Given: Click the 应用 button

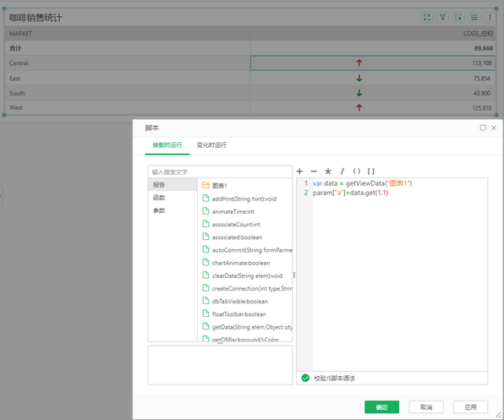Looking at the screenshot, I should click(470, 407).
